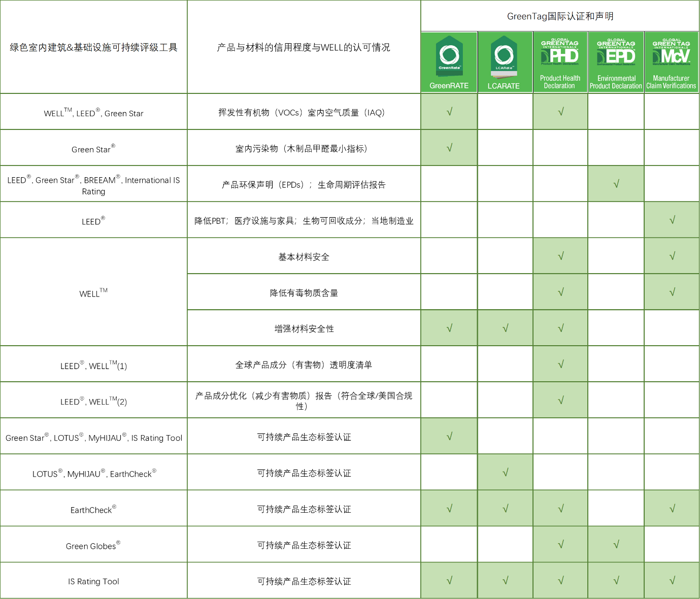Viewport: 700px width, 599px height.
Task: Select the EPD checkmark in the Green Globes row
Action: tap(616, 544)
